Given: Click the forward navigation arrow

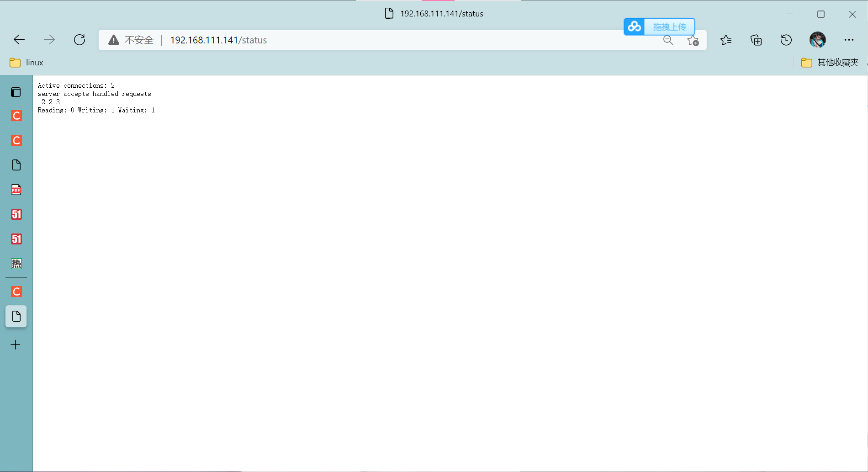Looking at the screenshot, I should click(x=49, y=40).
